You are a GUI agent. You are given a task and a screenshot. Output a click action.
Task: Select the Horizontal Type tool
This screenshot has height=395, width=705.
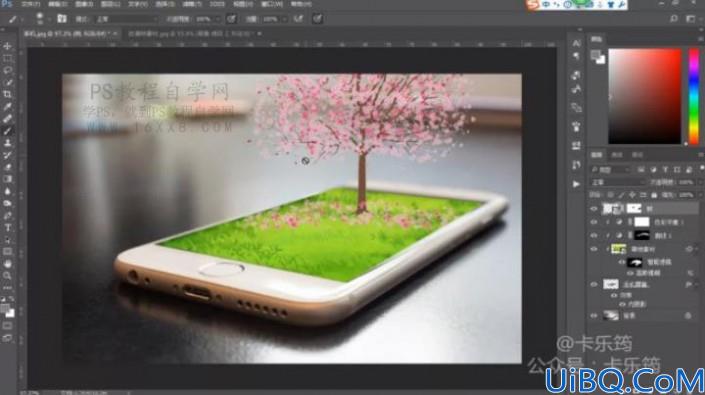[x=7, y=228]
